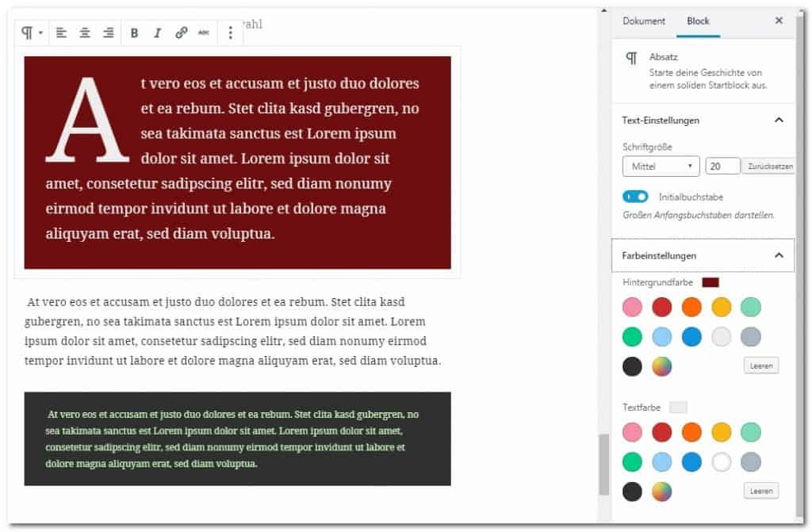
Task: Choose orange text color
Action: pos(691,432)
